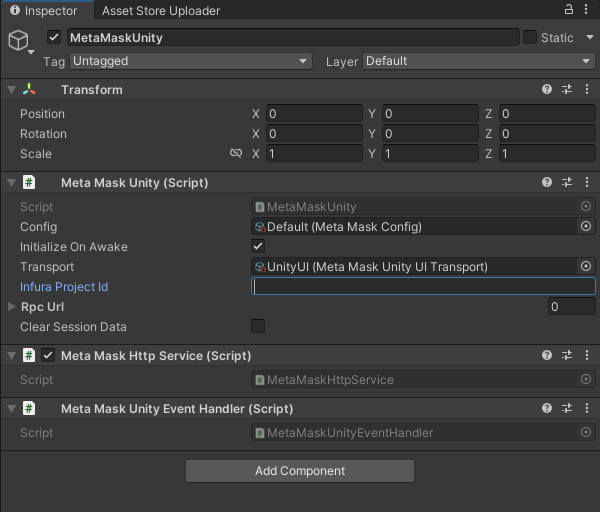Viewport: 600px width, 512px height.
Task: Open Meta Mask Unity Event Handler more options
Action: tap(587, 408)
